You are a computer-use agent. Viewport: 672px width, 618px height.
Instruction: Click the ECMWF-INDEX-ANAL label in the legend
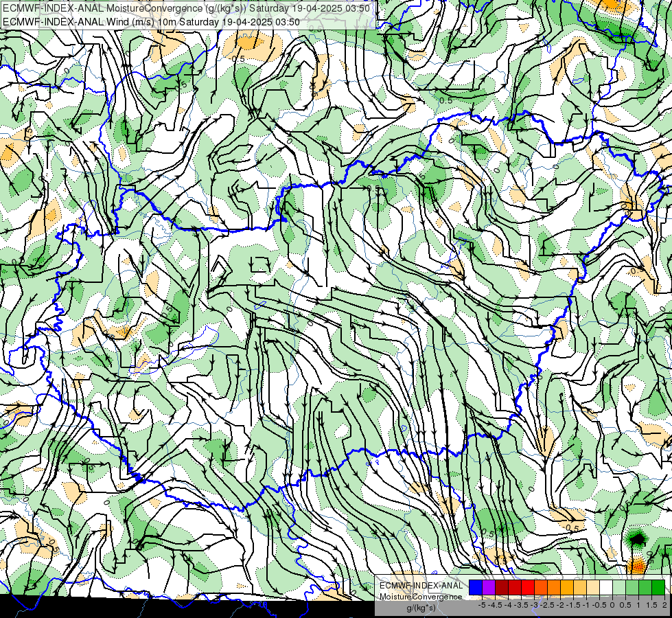421,586
